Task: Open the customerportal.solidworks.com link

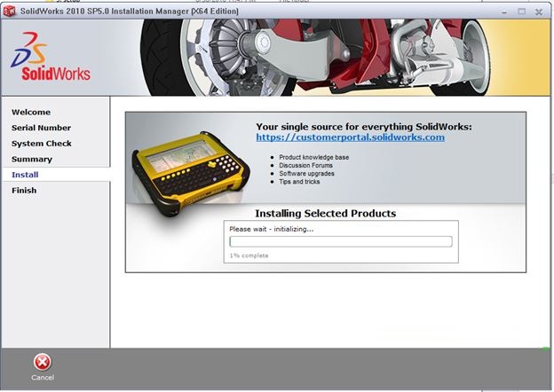Action: tap(350, 137)
